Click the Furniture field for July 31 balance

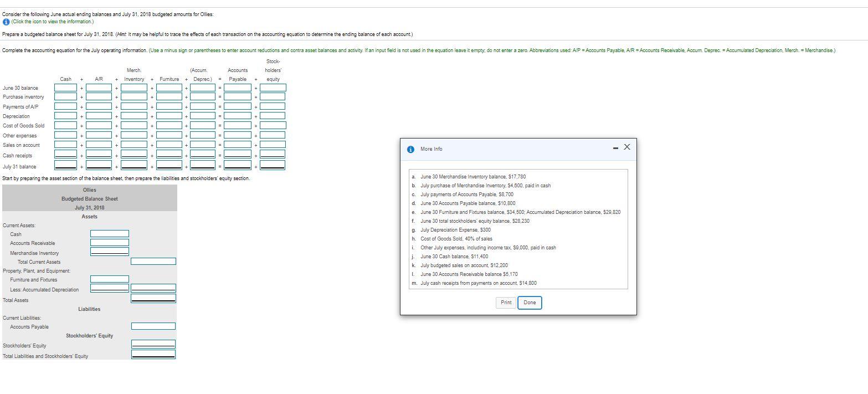pos(169,165)
